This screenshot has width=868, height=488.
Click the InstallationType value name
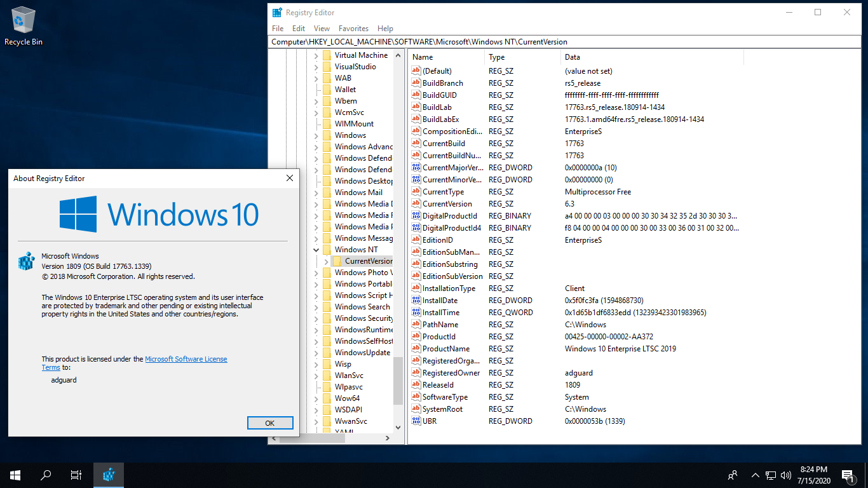point(449,288)
